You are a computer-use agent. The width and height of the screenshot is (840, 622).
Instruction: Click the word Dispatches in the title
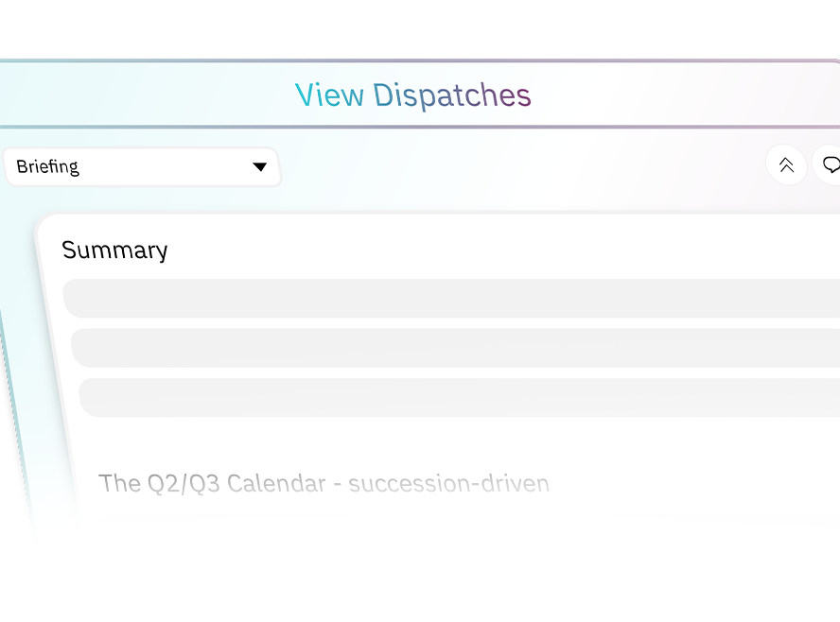(452, 95)
